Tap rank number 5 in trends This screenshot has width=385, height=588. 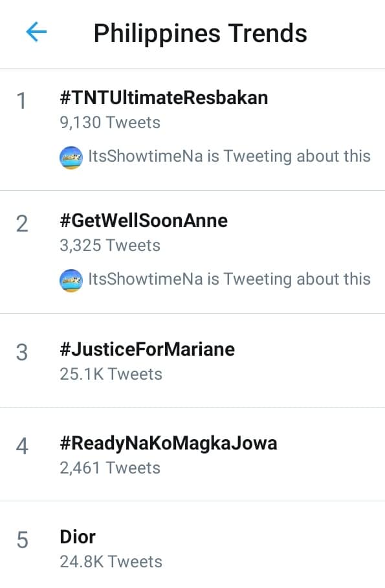click(x=22, y=540)
